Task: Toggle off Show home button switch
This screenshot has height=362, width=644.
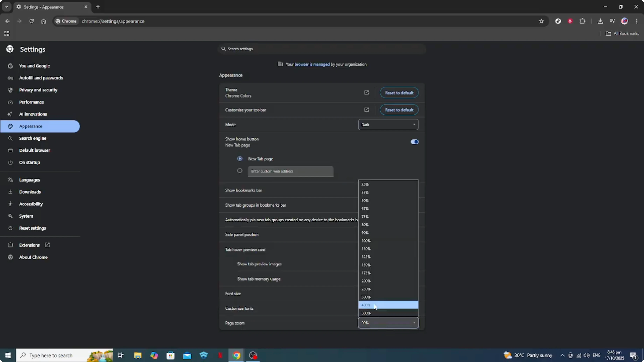Action: pyautogui.click(x=414, y=142)
